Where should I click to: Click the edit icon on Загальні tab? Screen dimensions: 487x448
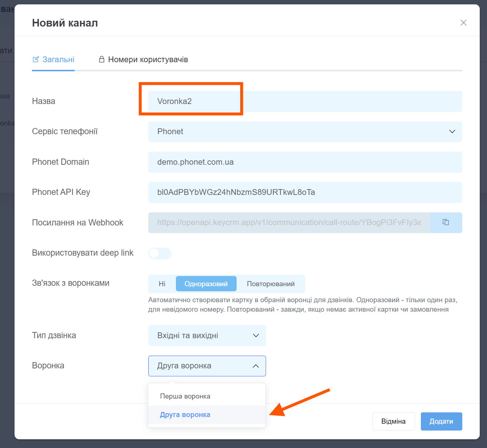[x=36, y=59]
